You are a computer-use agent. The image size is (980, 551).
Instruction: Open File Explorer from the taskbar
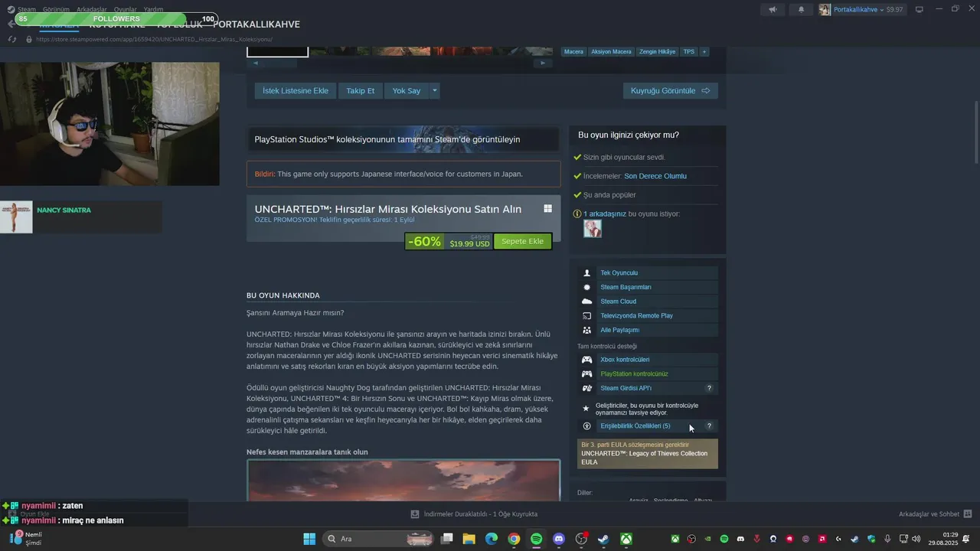469,539
